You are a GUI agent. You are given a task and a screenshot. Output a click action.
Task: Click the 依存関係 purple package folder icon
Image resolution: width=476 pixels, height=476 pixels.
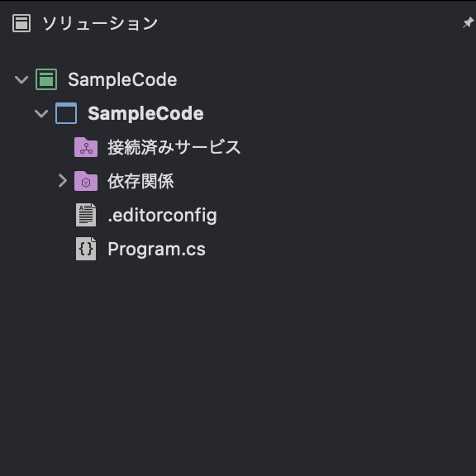click(x=86, y=181)
